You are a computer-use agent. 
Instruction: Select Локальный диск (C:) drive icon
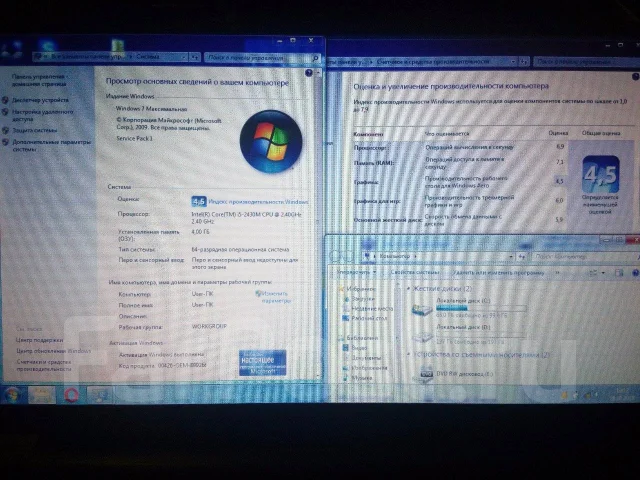click(x=422, y=309)
